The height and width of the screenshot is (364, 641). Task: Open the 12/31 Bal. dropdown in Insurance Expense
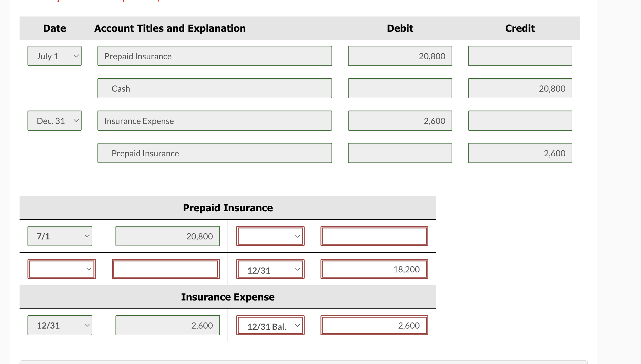tap(270, 325)
